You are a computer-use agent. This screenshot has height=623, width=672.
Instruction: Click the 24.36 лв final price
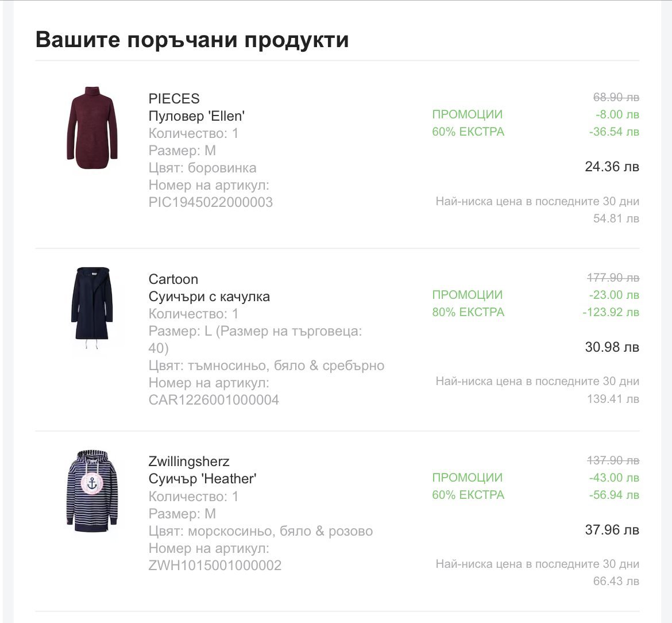(x=612, y=166)
